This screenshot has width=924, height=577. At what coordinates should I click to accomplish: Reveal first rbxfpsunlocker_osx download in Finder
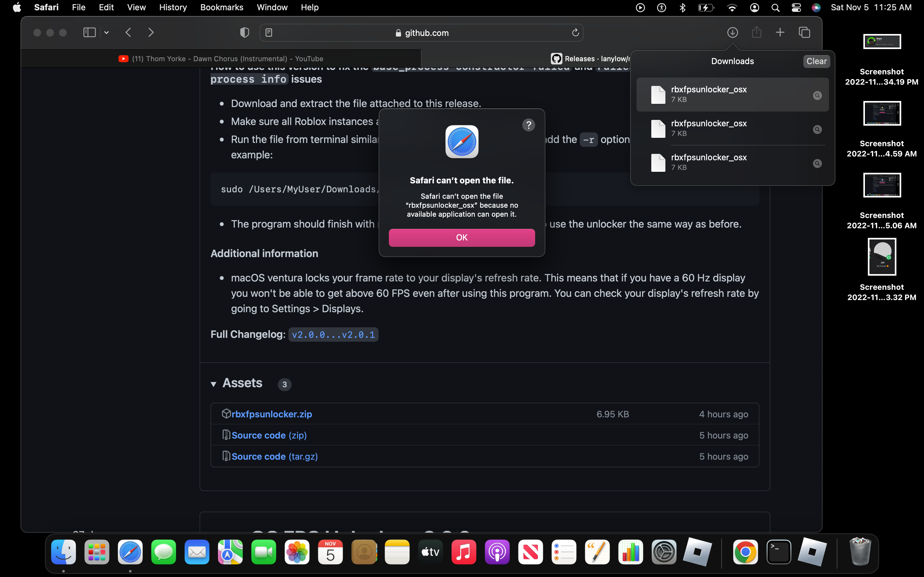(817, 96)
